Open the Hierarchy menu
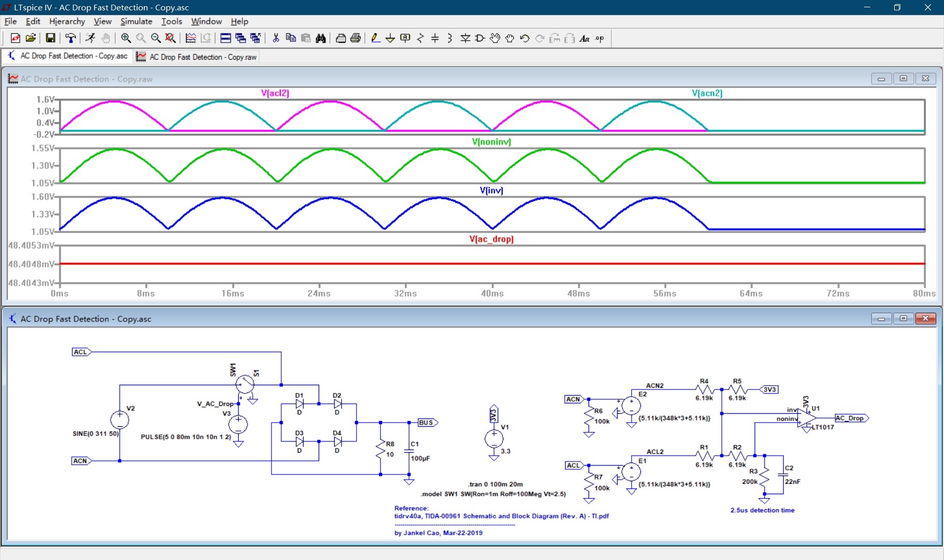The image size is (944, 560). click(67, 21)
